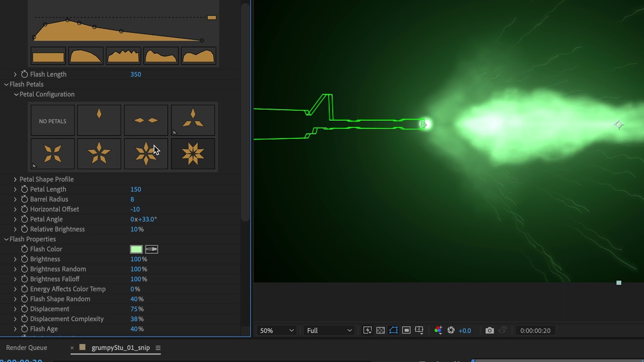The image size is (644, 362).
Task: Select the five-petal configuration
Action: click(99, 154)
